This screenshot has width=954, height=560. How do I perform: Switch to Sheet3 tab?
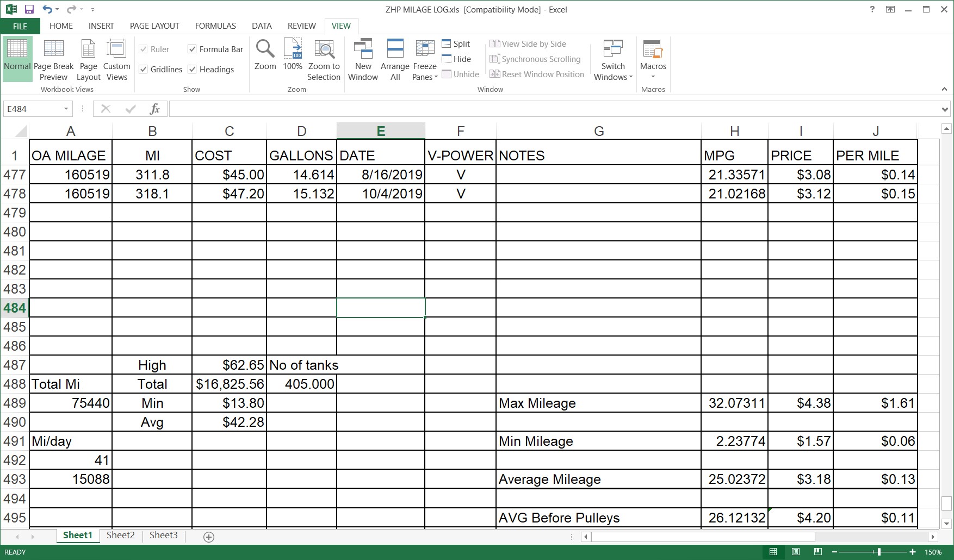[x=163, y=536]
